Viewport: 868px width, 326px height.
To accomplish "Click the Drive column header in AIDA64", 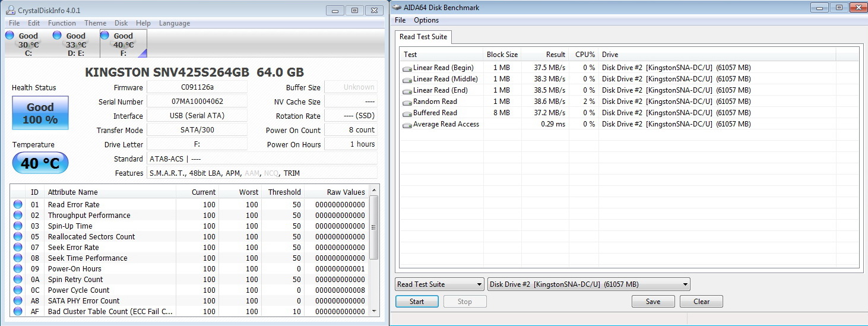I will tap(717, 55).
